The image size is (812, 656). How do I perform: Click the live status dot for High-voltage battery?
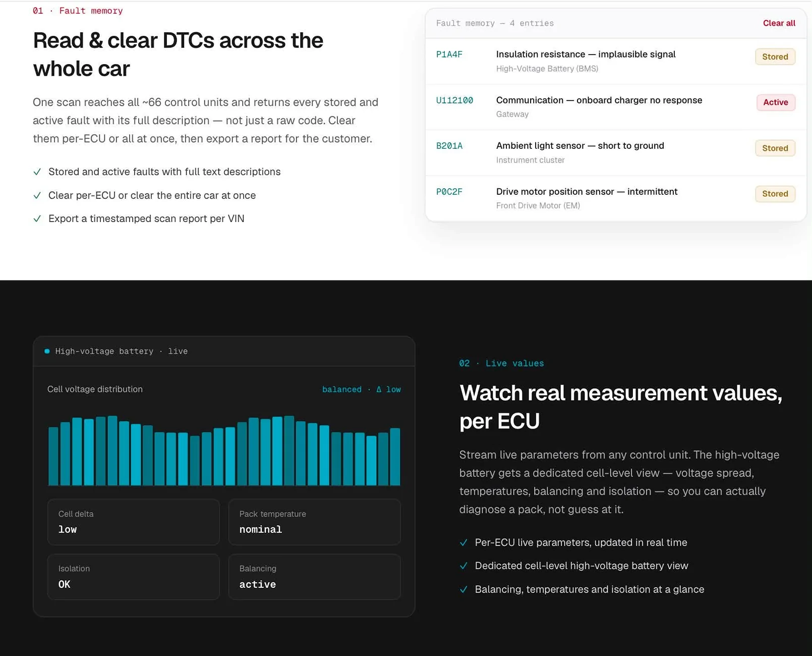coord(47,351)
